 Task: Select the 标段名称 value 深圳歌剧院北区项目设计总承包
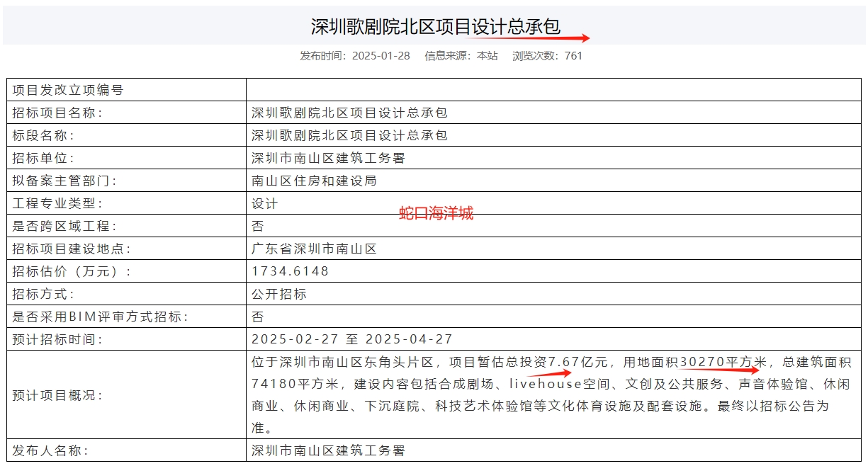349,135
